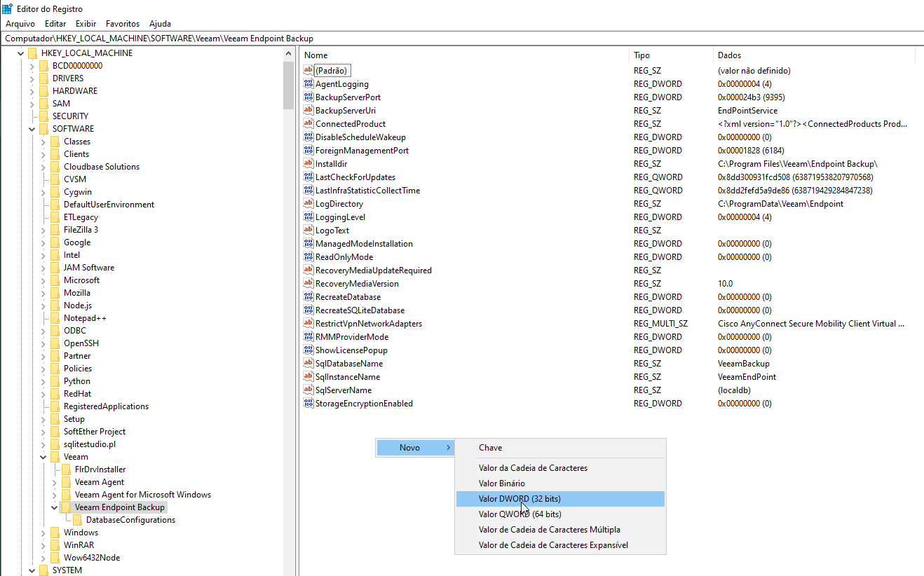Screen dimensions: 924x576
Task: Expand the Classes key
Action: [43, 142]
